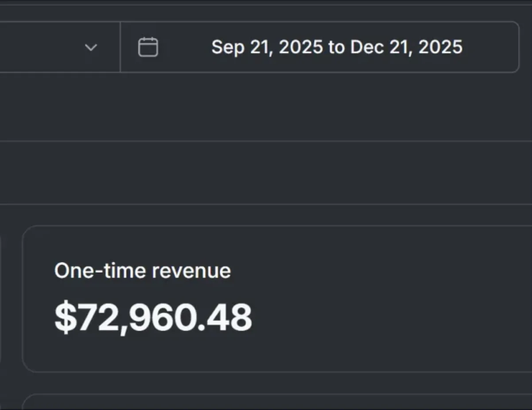Click the calendar icon in date picker
532x410 pixels.
pos(148,47)
